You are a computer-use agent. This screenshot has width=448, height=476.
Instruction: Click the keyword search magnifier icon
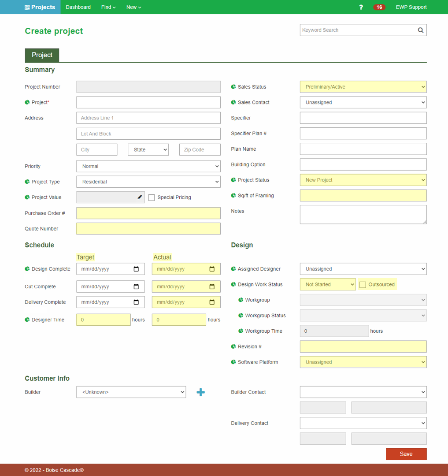(420, 30)
